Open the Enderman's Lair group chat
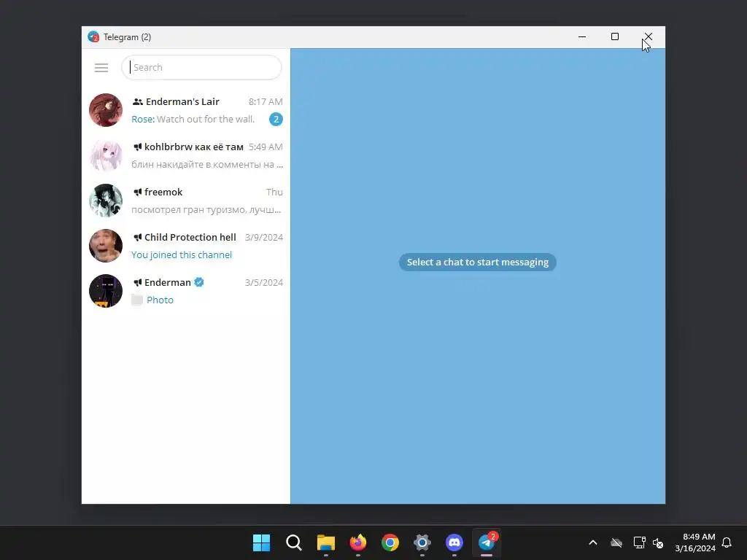The height and width of the screenshot is (560, 747). (x=186, y=110)
